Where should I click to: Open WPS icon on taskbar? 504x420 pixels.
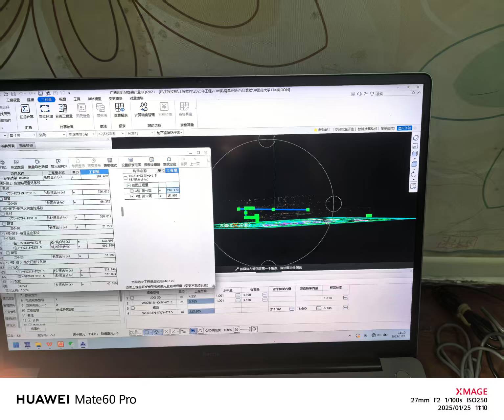49,344
